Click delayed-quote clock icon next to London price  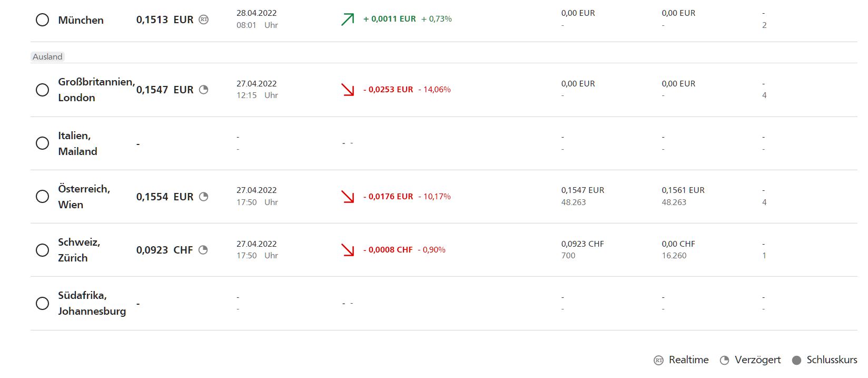(203, 90)
